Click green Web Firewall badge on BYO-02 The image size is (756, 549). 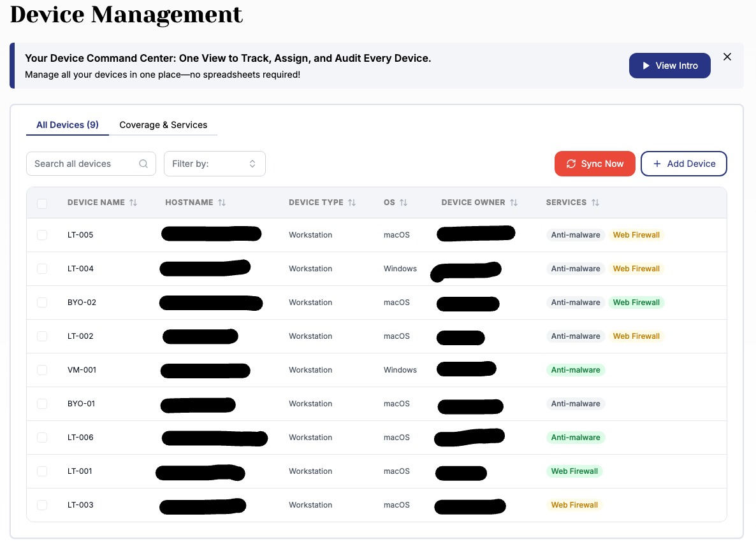point(636,303)
